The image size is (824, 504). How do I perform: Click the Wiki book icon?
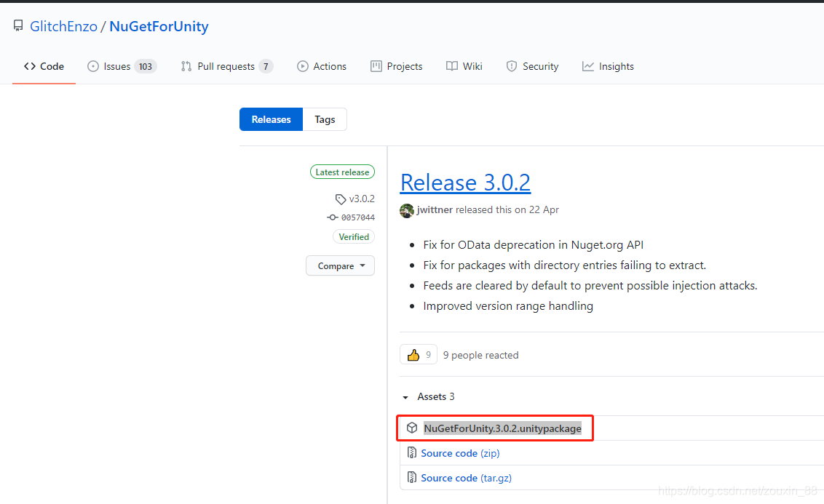click(451, 66)
